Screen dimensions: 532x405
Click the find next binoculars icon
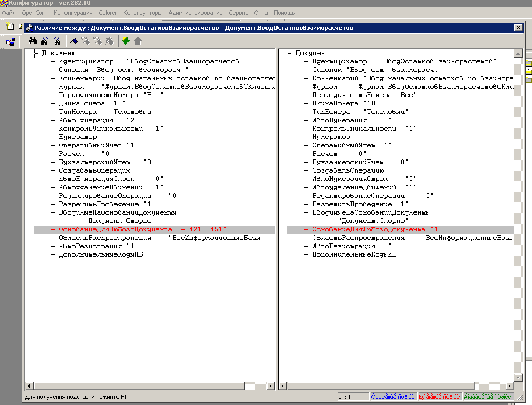pos(45,40)
